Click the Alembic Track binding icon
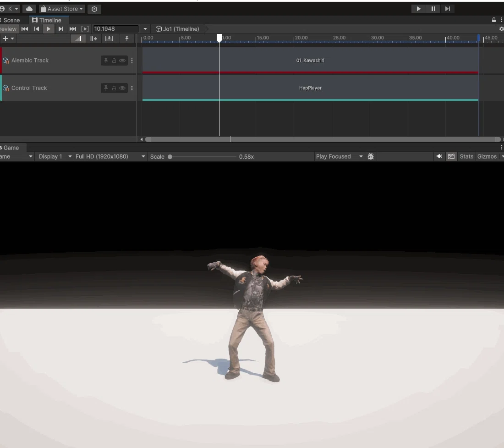This screenshot has height=448, width=504. [6, 61]
